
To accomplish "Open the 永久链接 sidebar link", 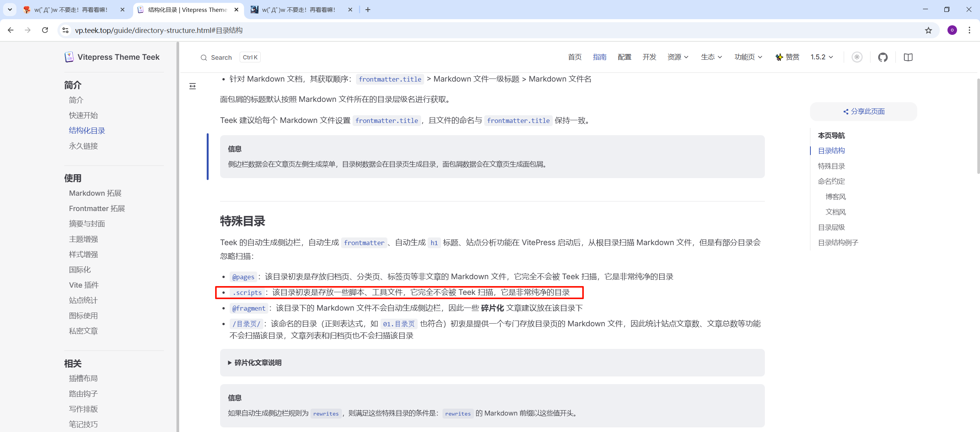I will [83, 146].
